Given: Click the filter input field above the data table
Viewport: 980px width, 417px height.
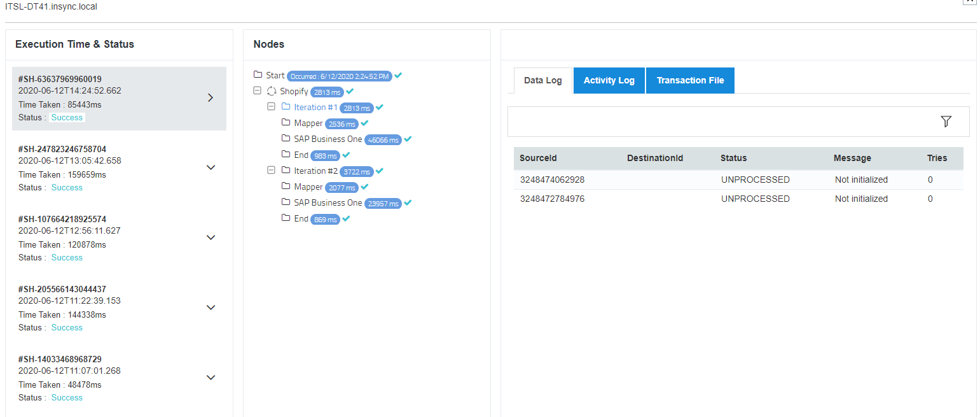Looking at the screenshot, I should point(700,121).
